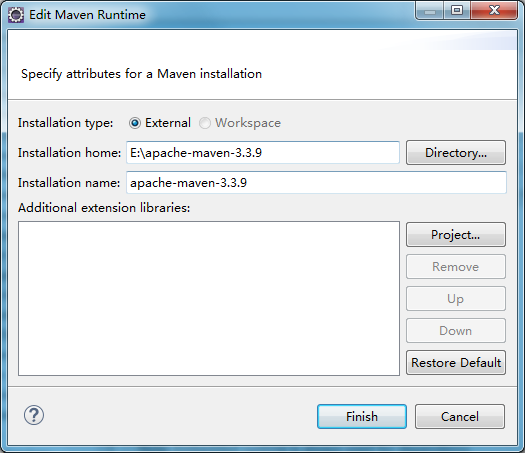Image resolution: width=525 pixels, height=453 pixels.
Task: Cancel the Edit Maven Runtime dialog
Action: (460, 417)
